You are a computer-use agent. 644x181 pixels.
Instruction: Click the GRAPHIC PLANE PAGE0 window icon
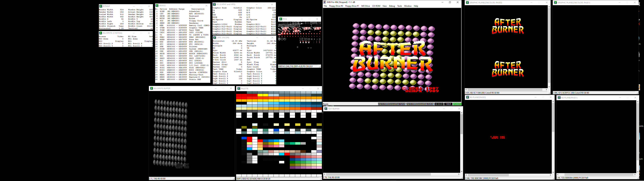[468, 3]
